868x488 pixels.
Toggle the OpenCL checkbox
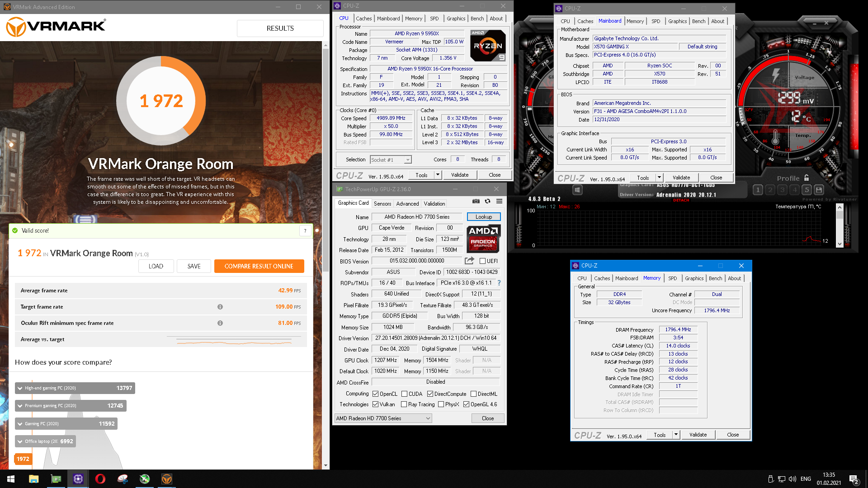point(375,394)
